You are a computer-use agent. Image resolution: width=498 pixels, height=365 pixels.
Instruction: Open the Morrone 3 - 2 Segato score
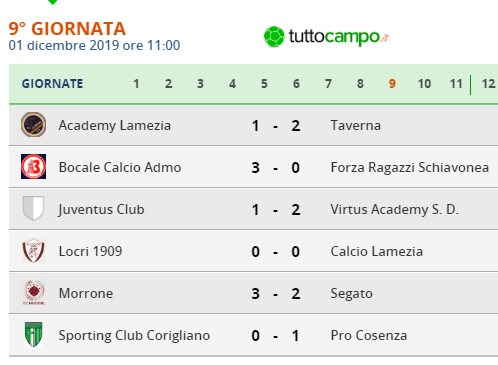(276, 293)
